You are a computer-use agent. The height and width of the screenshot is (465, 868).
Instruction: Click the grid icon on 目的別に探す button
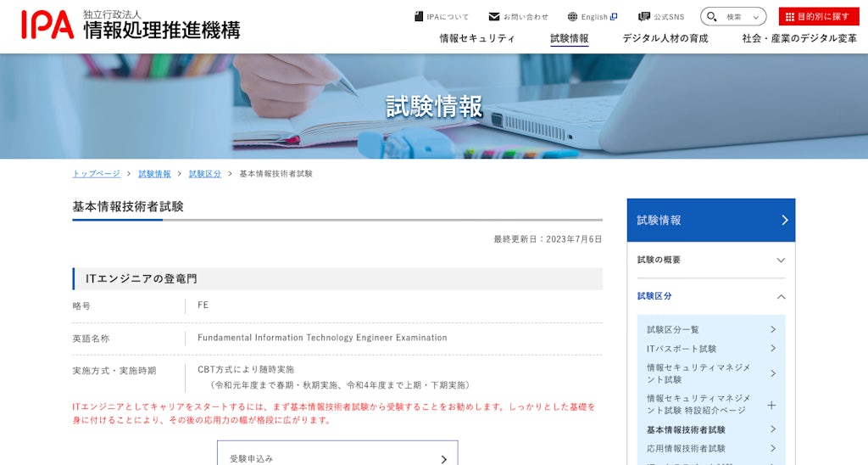pos(789,17)
